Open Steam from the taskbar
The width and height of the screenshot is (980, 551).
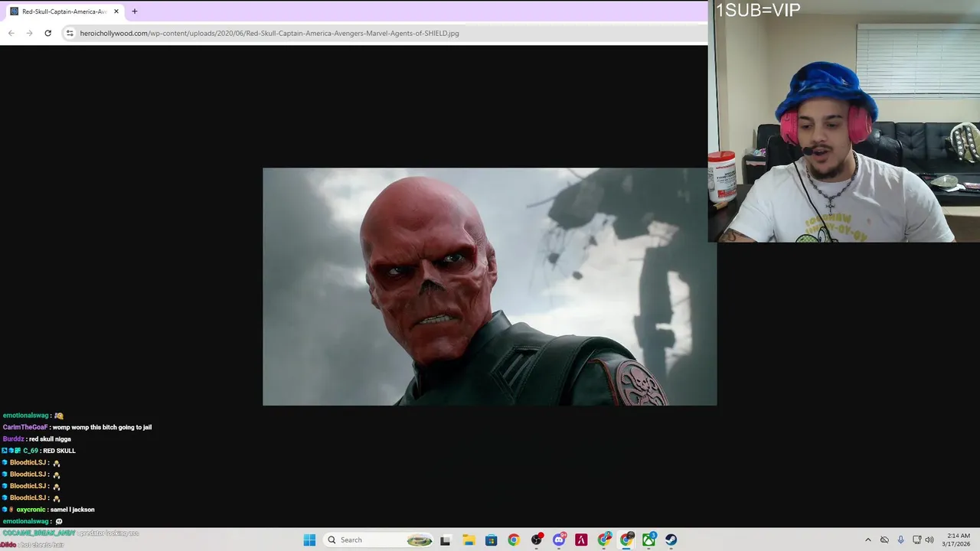tap(671, 540)
